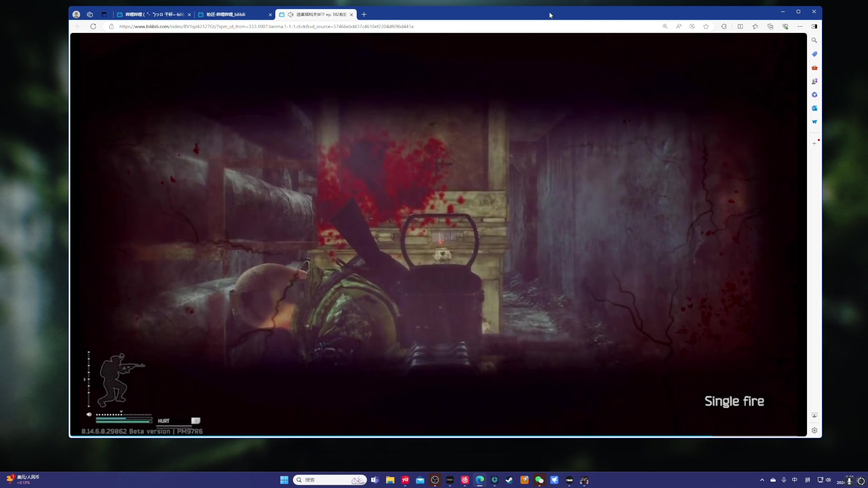Screen dimensions: 868x488
Task: Open the sidebar Games chess icon
Action: coord(814,81)
